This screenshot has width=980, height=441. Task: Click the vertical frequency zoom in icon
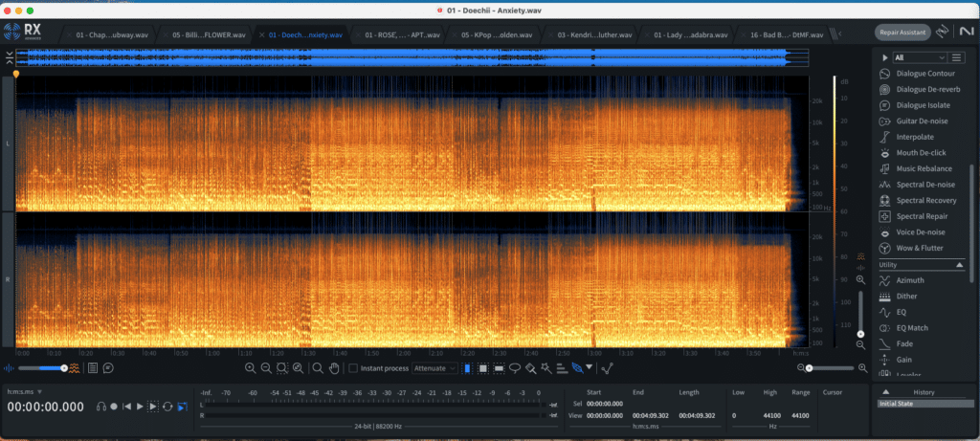point(860,280)
